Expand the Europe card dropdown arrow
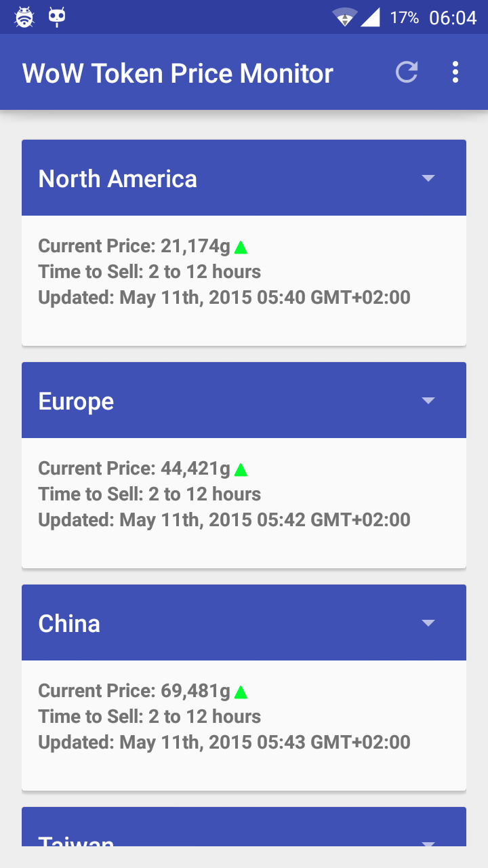488x868 pixels. click(428, 401)
